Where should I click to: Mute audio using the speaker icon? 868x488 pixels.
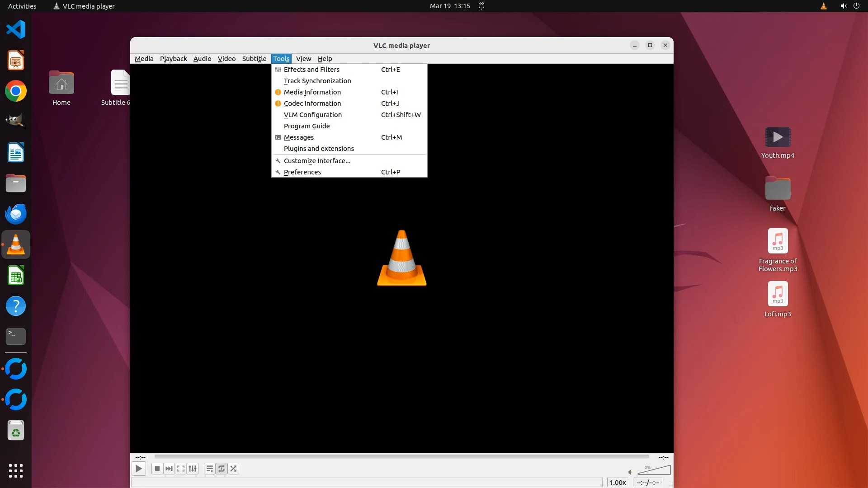(630, 472)
